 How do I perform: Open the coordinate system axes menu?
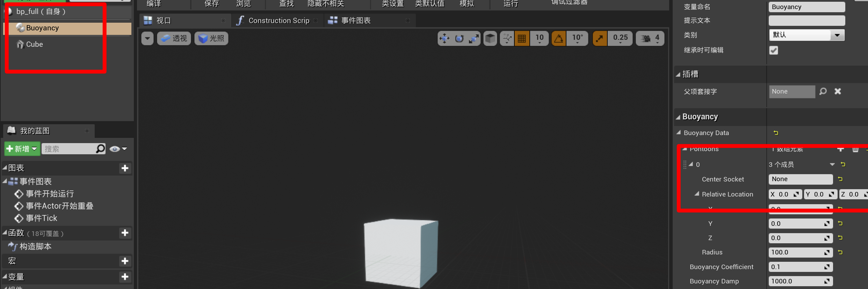coord(507,38)
